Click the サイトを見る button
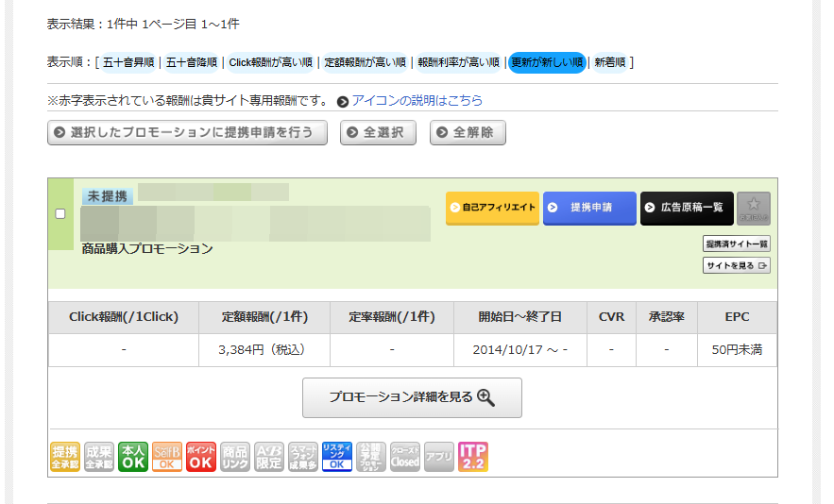834x504 pixels. click(x=736, y=266)
